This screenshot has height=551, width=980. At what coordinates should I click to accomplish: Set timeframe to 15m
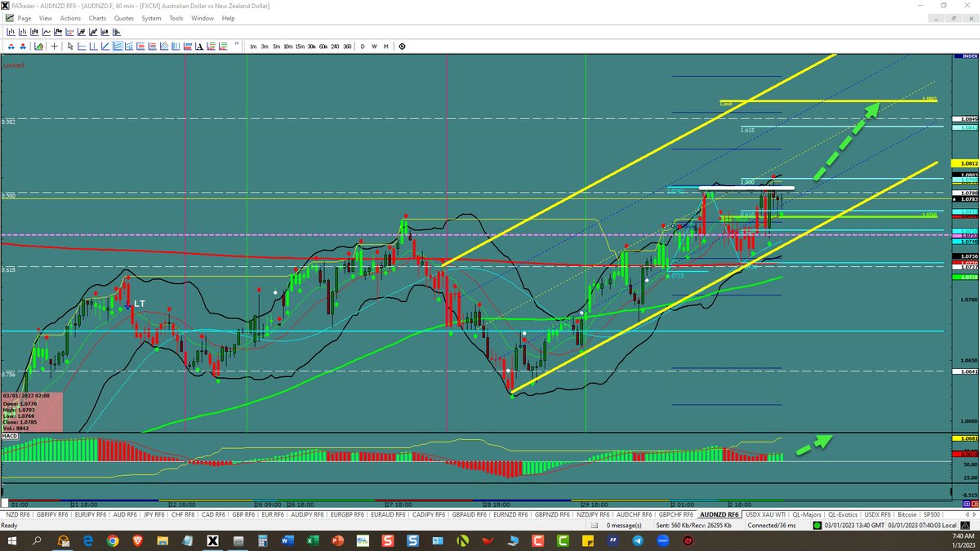[300, 47]
